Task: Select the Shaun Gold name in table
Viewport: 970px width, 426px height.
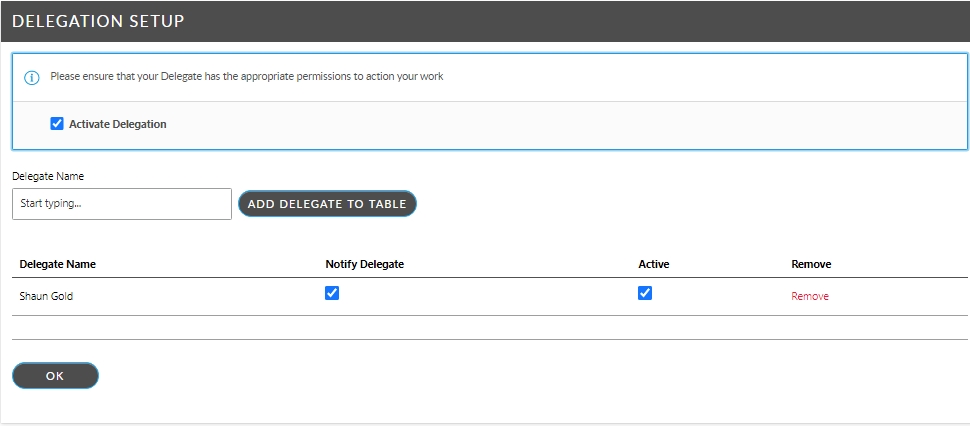Action: pyautogui.click(x=46, y=296)
